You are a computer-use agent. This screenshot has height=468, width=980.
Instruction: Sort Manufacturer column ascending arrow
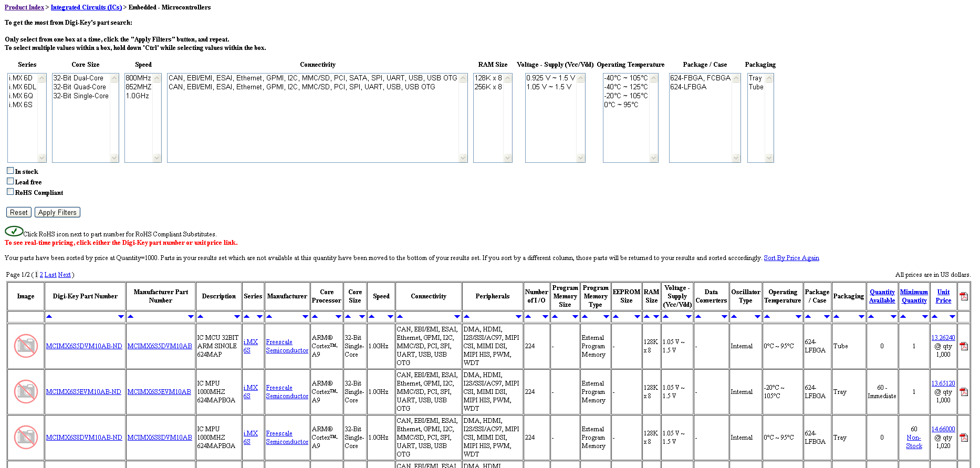pyautogui.click(x=269, y=317)
